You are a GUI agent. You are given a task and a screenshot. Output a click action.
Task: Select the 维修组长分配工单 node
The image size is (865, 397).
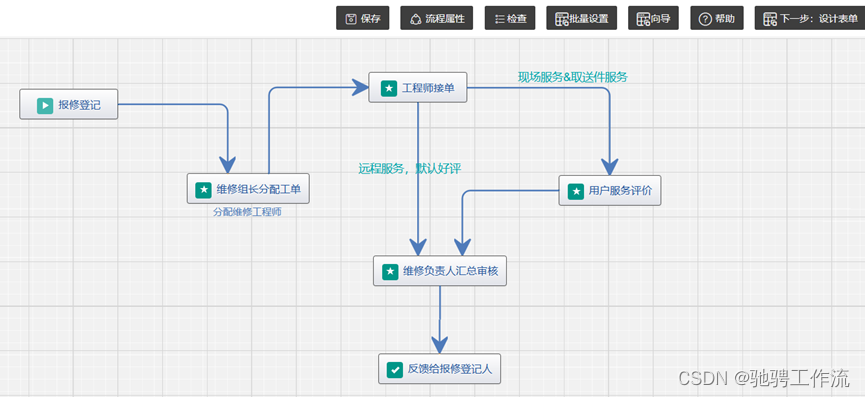[x=248, y=189]
